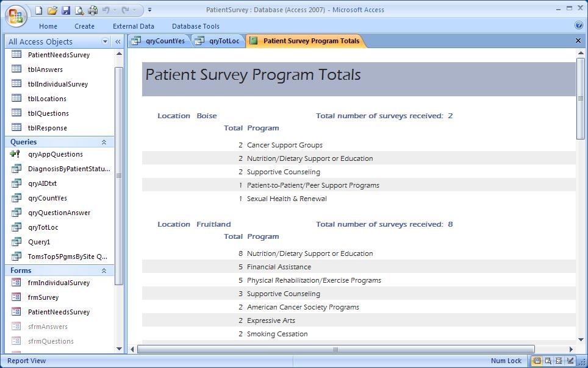The image size is (588, 368).
Task: Collapse the Queries group in navigation pane
Action: pyautogui.click(x=104, y=142)
